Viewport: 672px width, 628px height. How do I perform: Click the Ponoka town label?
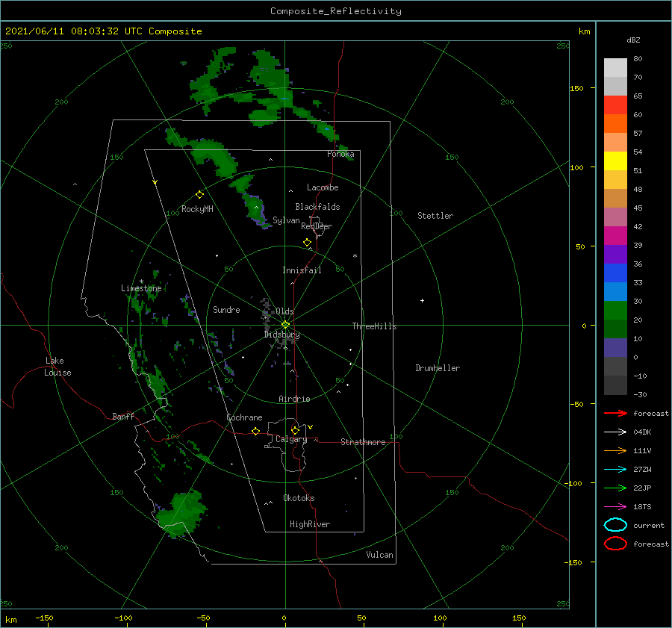click(340, 155)
